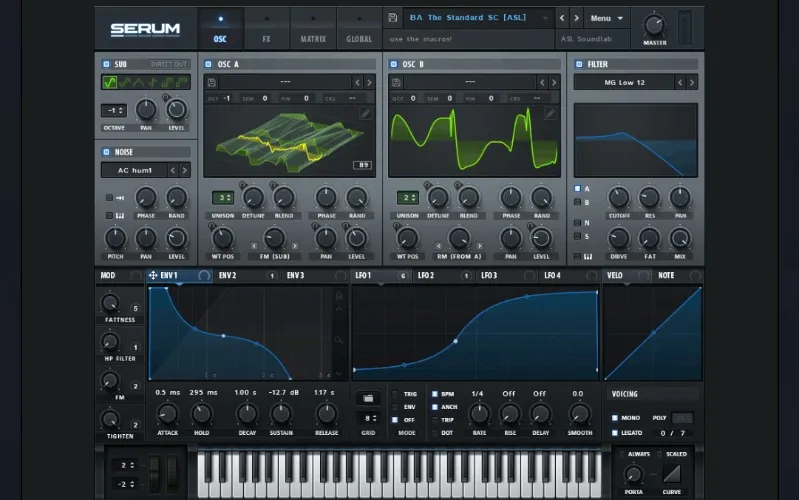
Task: Toggle filter routing for oscillator A
Action: [577, 189]
